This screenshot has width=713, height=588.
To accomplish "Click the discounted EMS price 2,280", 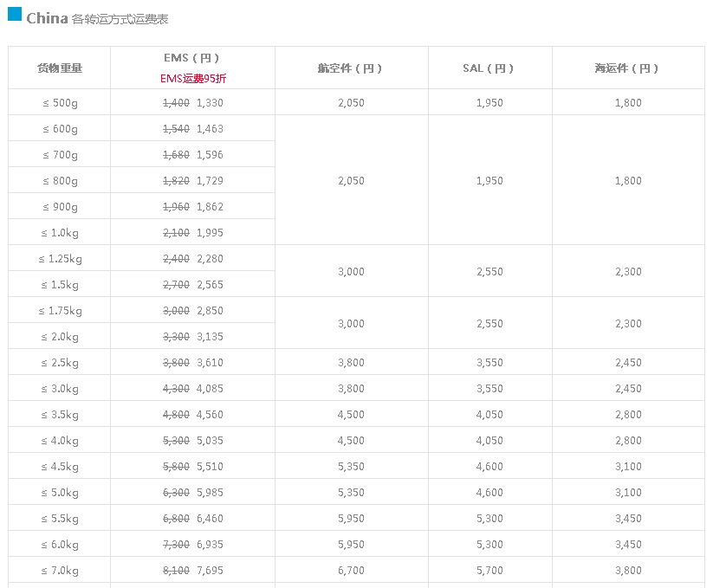I will tap(210, 259).
